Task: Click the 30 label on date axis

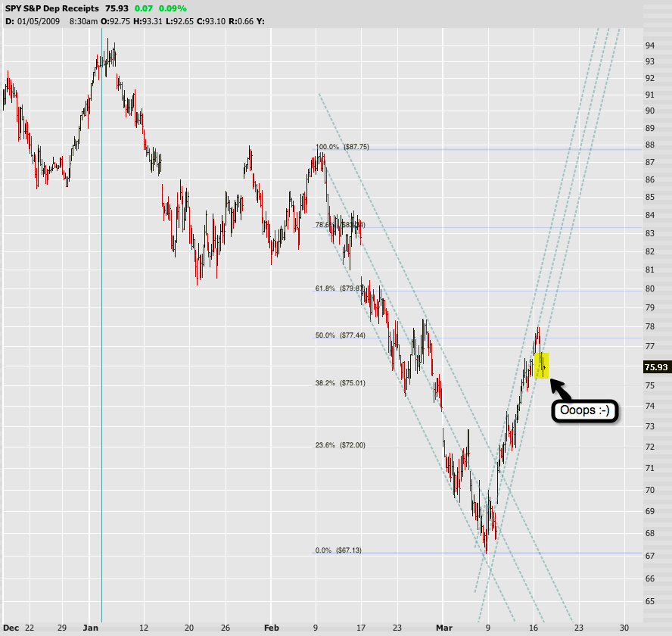Action: [624, 628]
